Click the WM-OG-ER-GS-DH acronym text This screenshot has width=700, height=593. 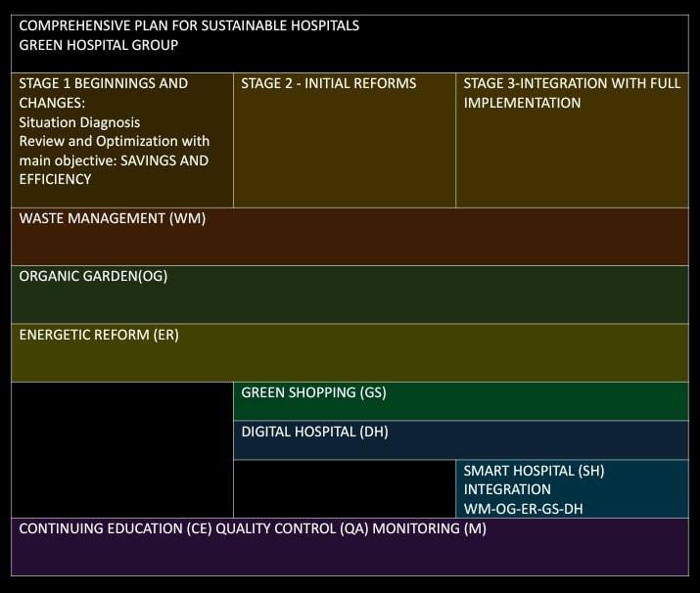coord(523,509)
